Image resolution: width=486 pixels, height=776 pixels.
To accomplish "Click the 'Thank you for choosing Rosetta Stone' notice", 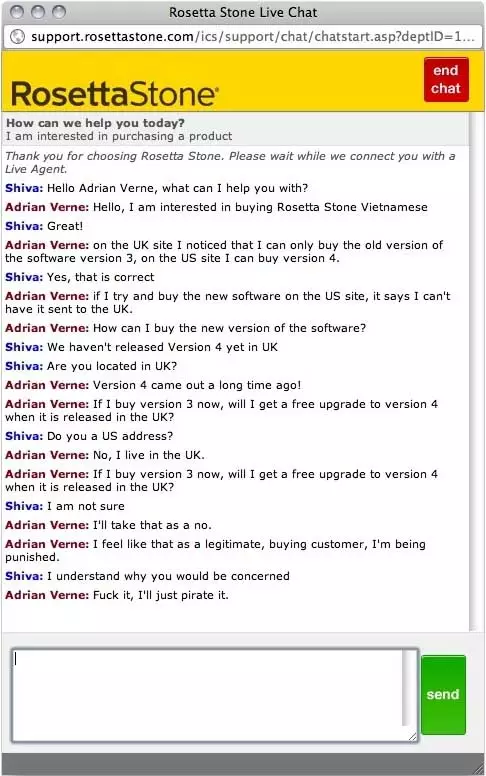I will click(x=230, y=162).
